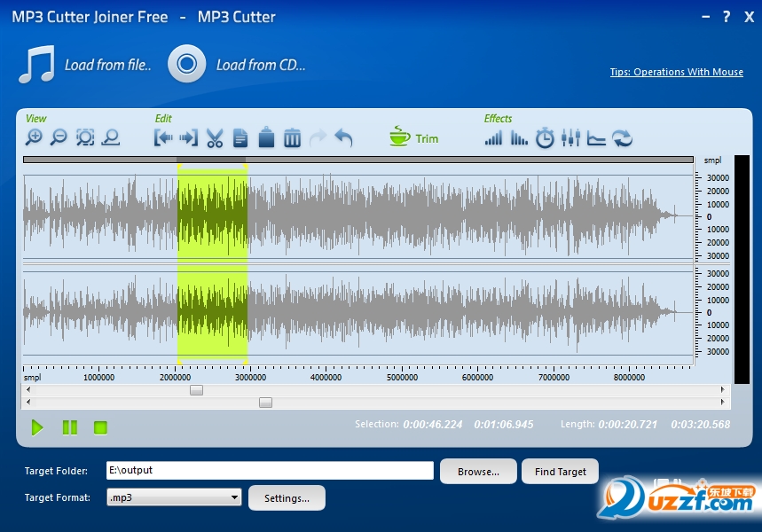Copy the selected audio
762x532 pixels.
pos(240,138)
